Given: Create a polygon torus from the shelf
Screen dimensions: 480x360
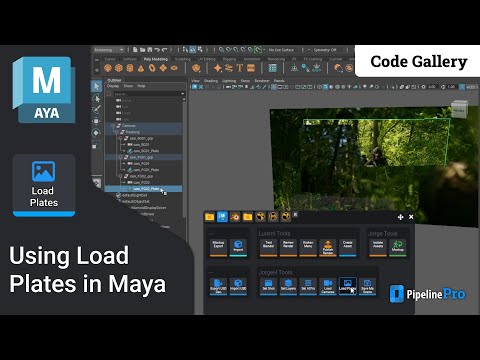Looking at the screenshot, I should (x=152, y=68).
